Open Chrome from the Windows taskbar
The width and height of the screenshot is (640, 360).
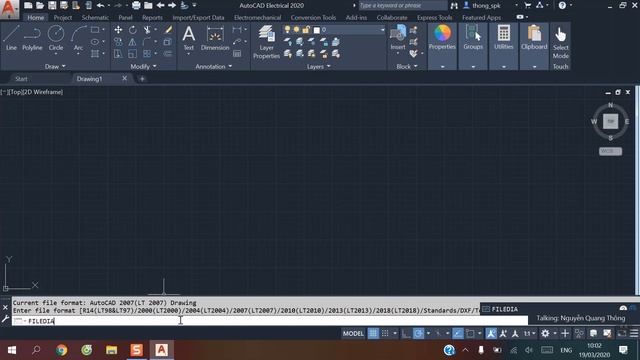pyautogui.click(x=62, y=350)
